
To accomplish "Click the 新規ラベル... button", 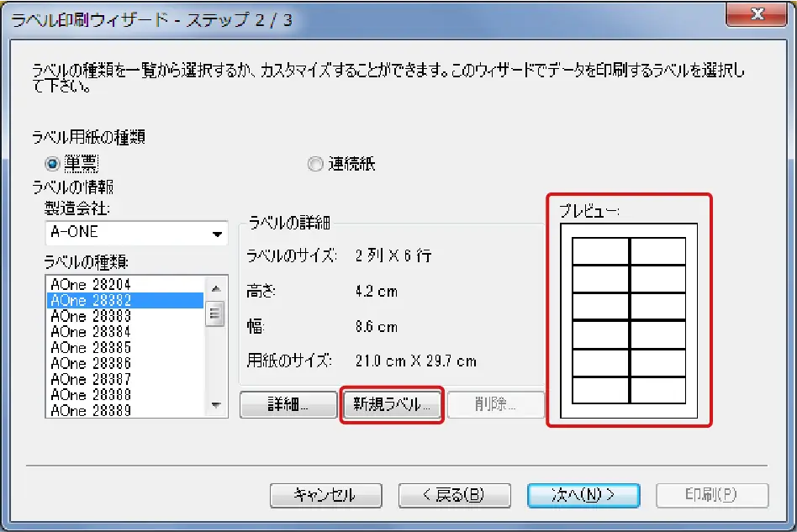I will 392,404.
